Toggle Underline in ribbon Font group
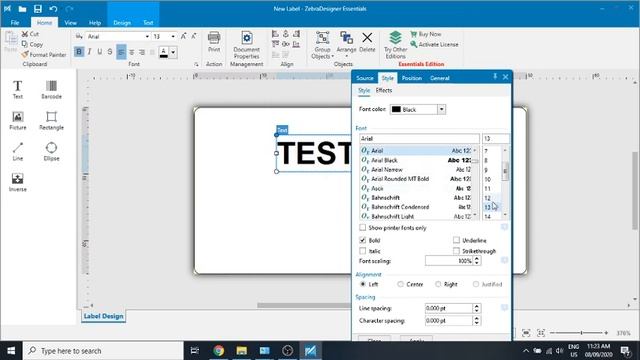Screen dimensions: 640x360 pos(100,52)
